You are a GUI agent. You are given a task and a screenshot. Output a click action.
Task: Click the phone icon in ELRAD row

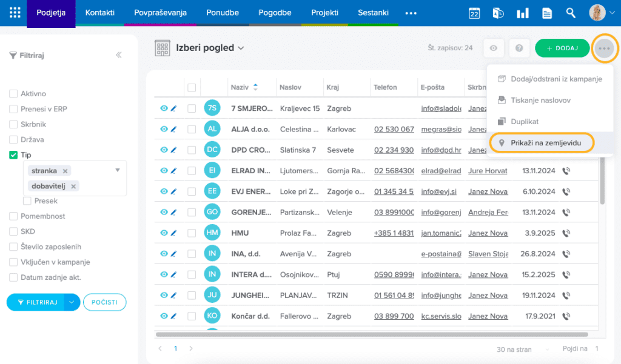(566, 171)
